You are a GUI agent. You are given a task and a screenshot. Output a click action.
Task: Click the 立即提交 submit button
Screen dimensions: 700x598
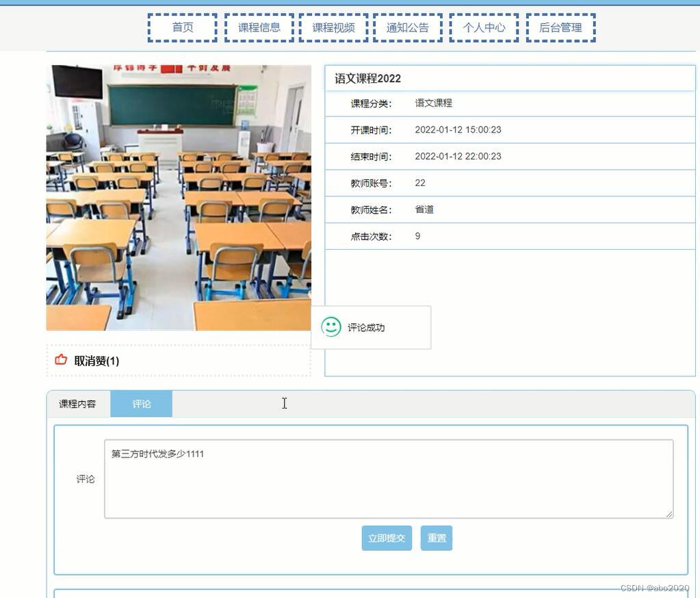(387, 538)
